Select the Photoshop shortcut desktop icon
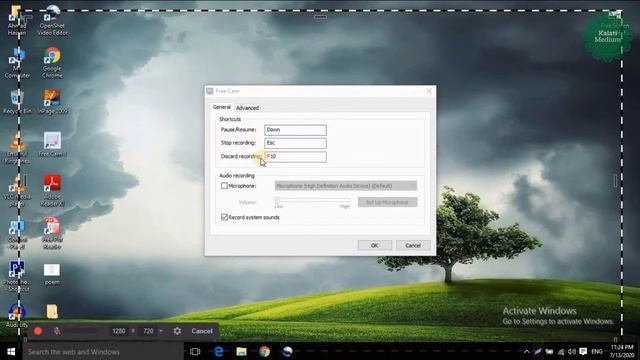The image size is (640, 360). point(17,276)
